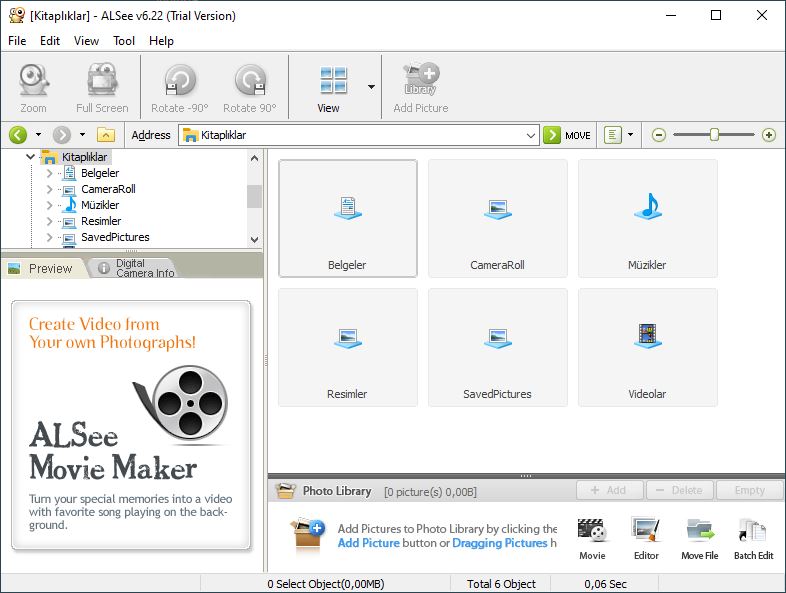Open the layout options dropdown arrow

point(631,135)
